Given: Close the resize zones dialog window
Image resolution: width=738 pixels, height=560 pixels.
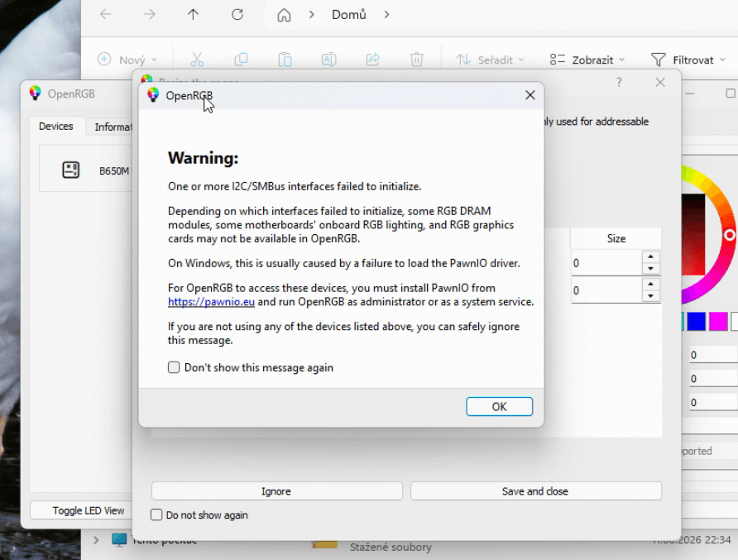Looking at the screenshot, I should pos(660,83).
